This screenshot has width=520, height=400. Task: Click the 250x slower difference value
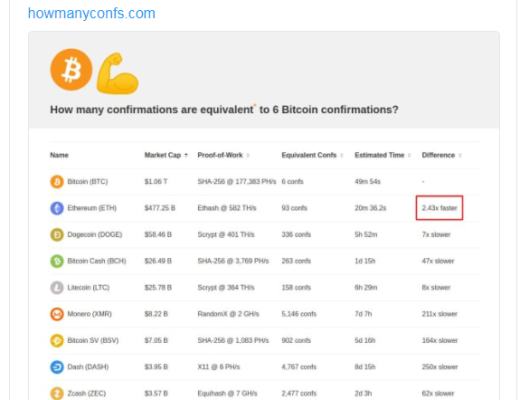[x=440, y=367]
